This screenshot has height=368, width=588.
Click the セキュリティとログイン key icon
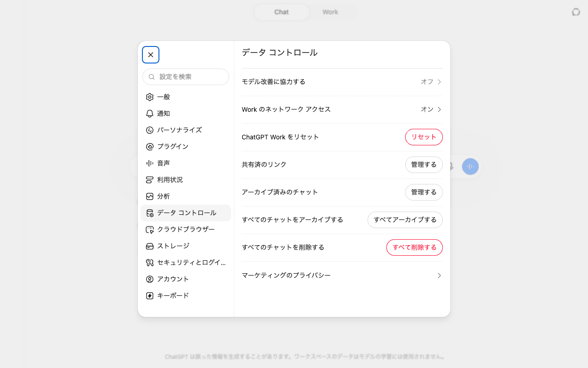(x=150, y=263)
